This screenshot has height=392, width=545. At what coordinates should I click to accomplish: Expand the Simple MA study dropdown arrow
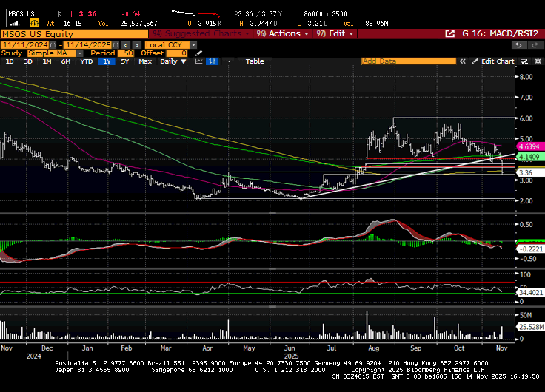tap(79, 53)
